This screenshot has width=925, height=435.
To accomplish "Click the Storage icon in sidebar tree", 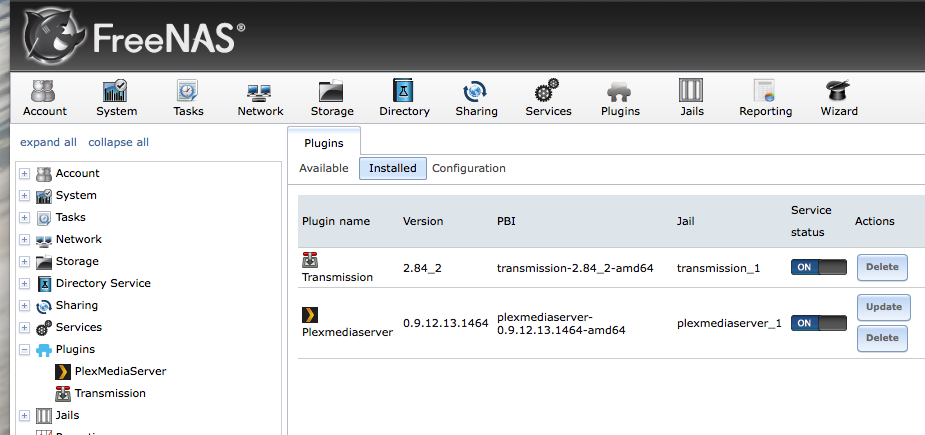I will (44, 261).
